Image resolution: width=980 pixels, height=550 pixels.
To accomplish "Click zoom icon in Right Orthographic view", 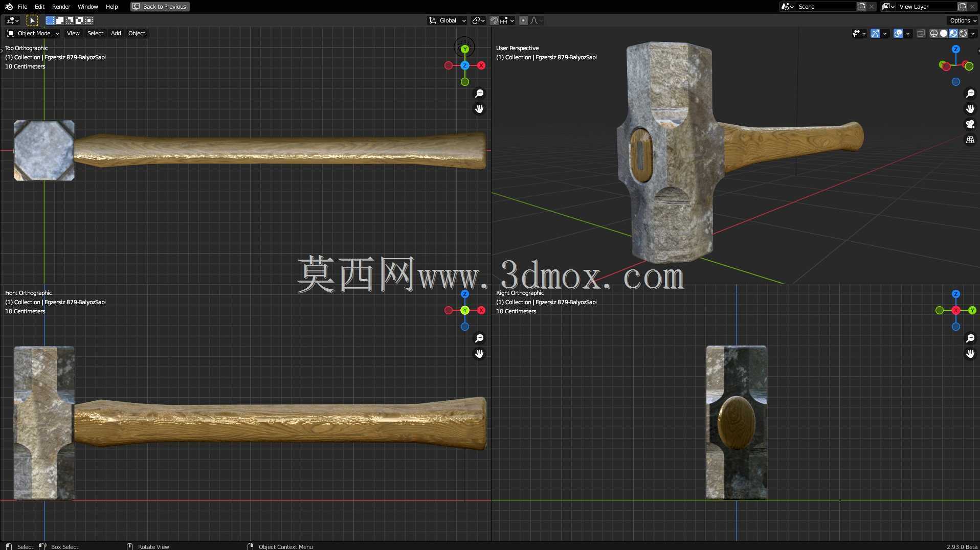I will (x=970, y=338).
